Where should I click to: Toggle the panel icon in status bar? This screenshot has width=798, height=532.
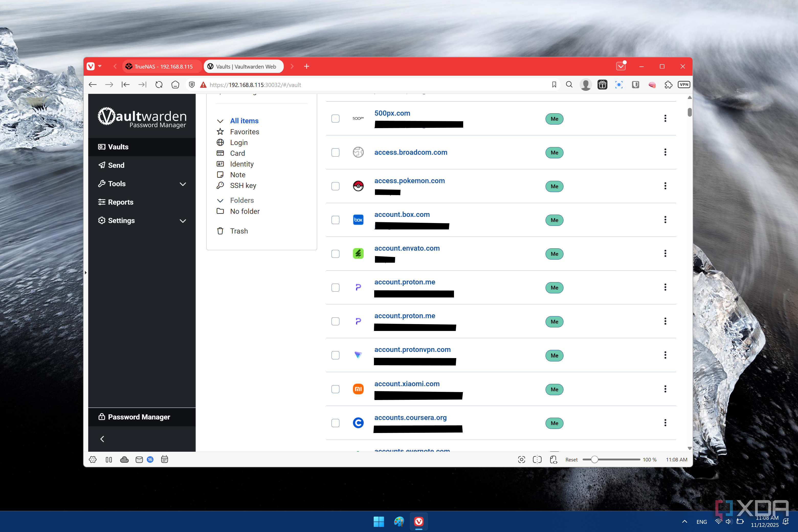coord(108,459)
